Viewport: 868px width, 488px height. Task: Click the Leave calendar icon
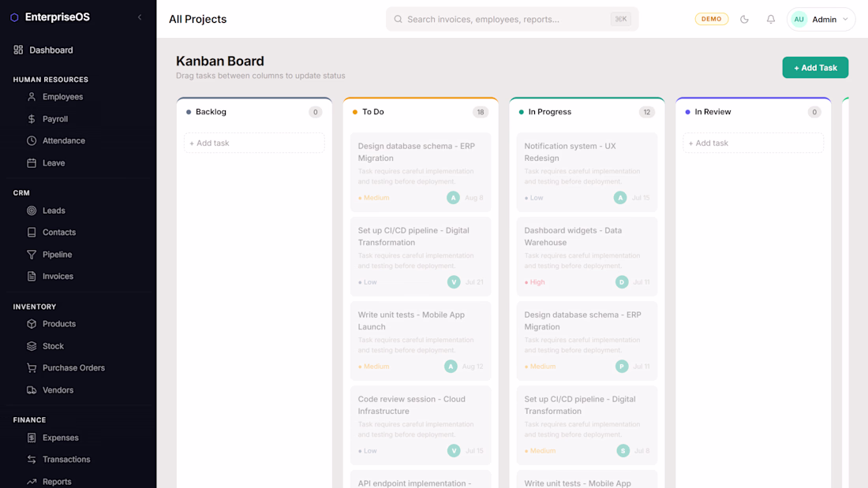click(32, 162)
